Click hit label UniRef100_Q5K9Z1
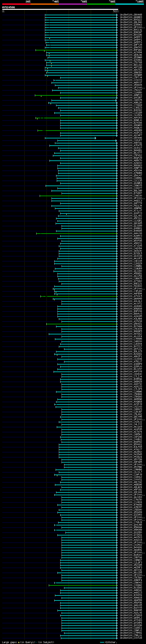 131,324
